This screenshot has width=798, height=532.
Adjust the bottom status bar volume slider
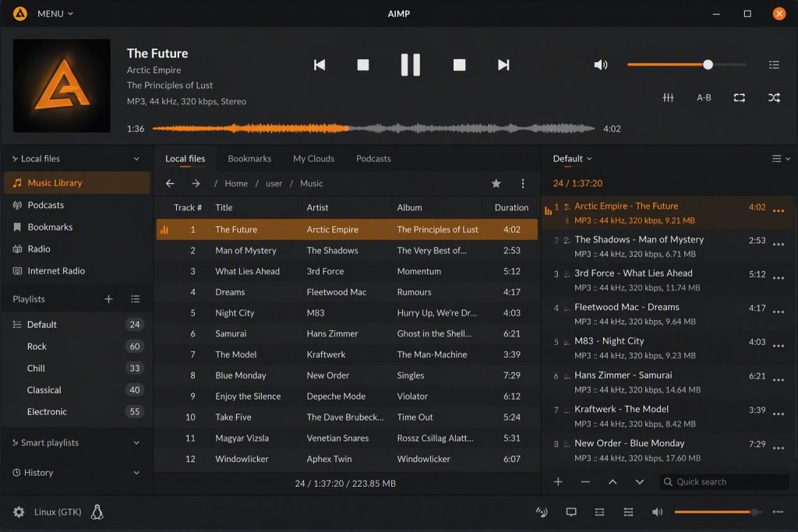coord(719,513)
